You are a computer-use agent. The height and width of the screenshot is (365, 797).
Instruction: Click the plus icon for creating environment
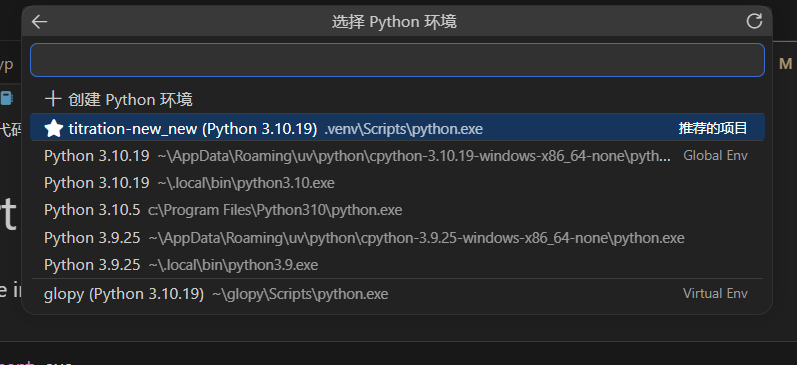pyautogui.click(x=53, y=99)
